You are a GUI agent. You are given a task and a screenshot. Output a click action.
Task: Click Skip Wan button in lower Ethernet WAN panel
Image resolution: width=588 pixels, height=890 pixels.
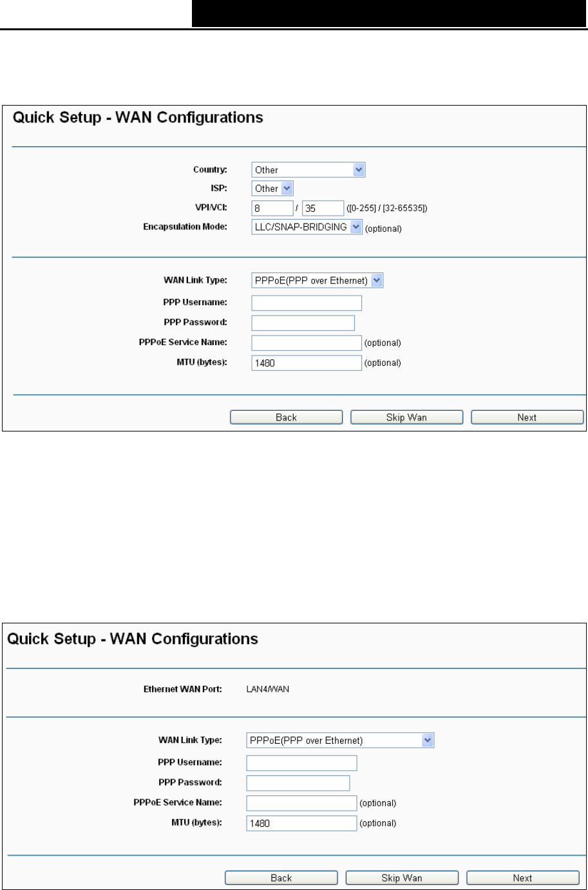[402, 878]
